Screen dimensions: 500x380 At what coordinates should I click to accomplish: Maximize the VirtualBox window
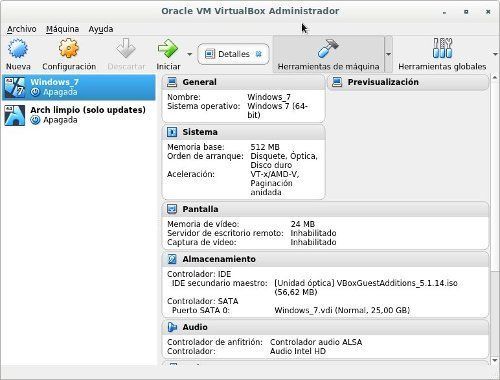coord(466,12)
